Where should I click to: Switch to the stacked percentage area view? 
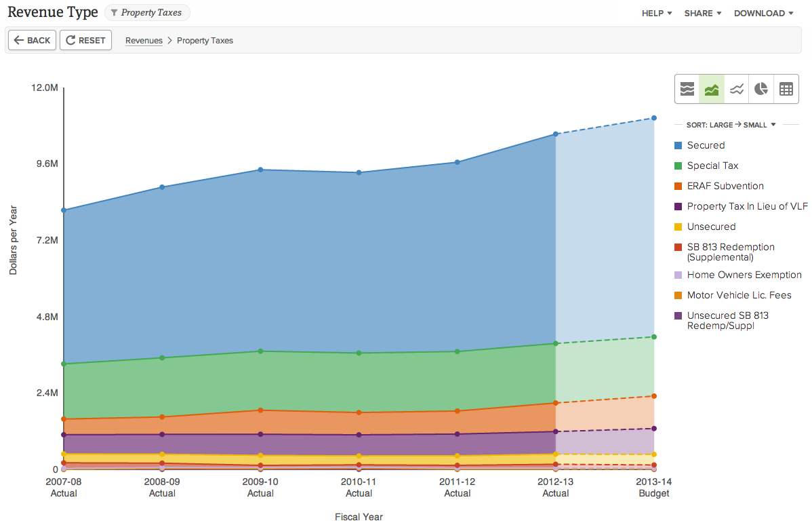pos(687,89)
